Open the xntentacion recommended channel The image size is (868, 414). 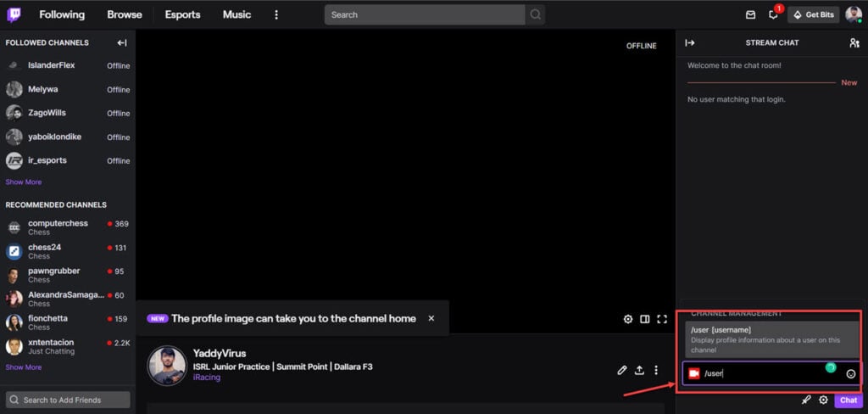pyautogui.click(x=68, y=346)
